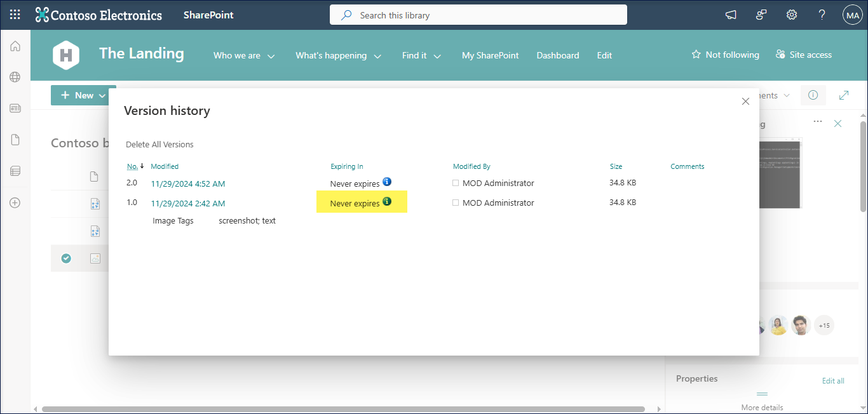Open the details pane info icon

[x=813, y=95]
